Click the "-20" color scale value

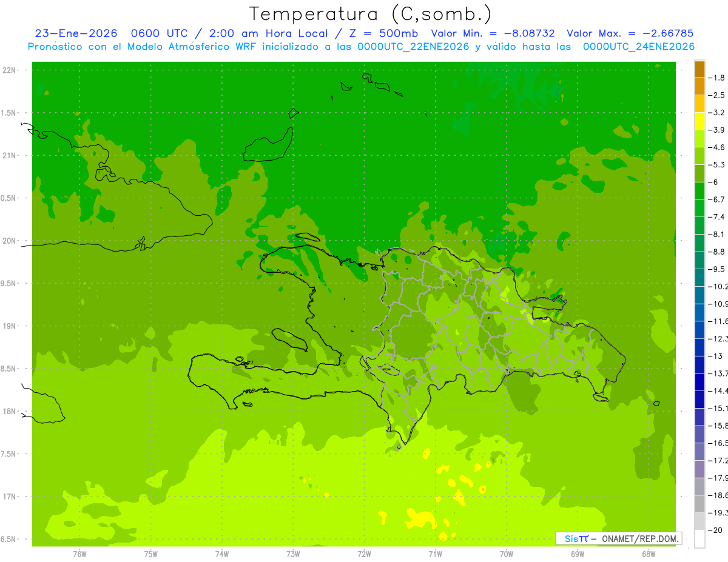click(716, 530)
